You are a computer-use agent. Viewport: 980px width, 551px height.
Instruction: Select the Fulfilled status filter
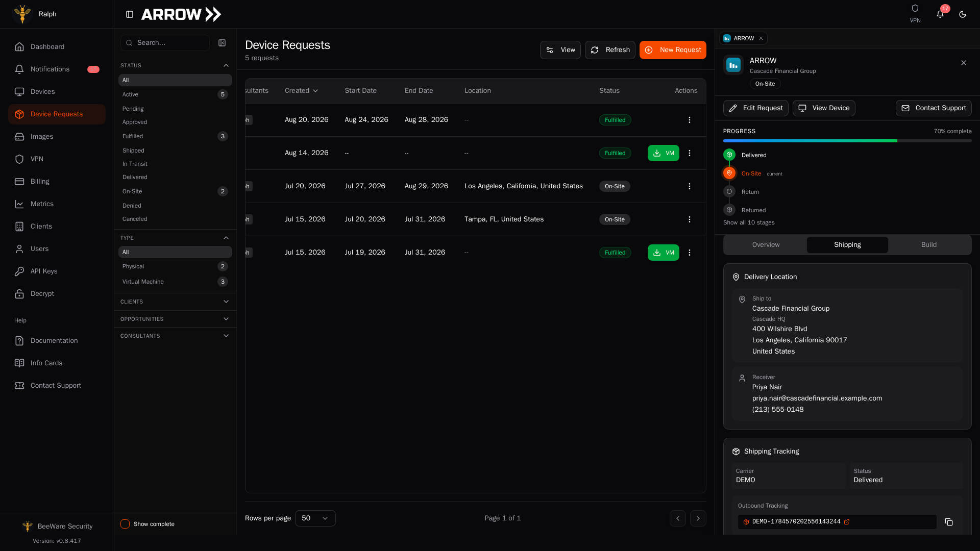[x=175, y=136]
